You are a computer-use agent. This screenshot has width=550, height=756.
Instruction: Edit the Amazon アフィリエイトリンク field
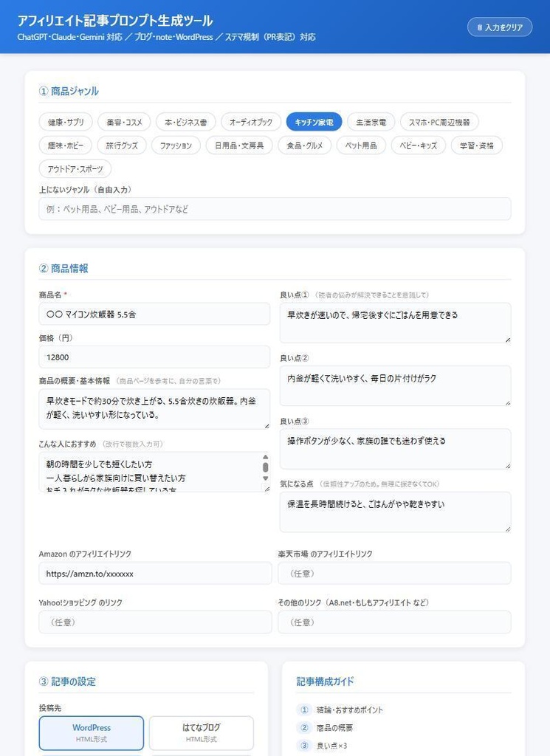click(x=155, y=573)
